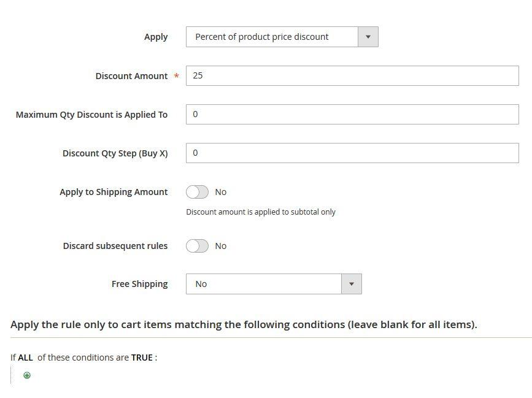Click the 'Apply the rule only to cart items' heading

coord(244,325)
